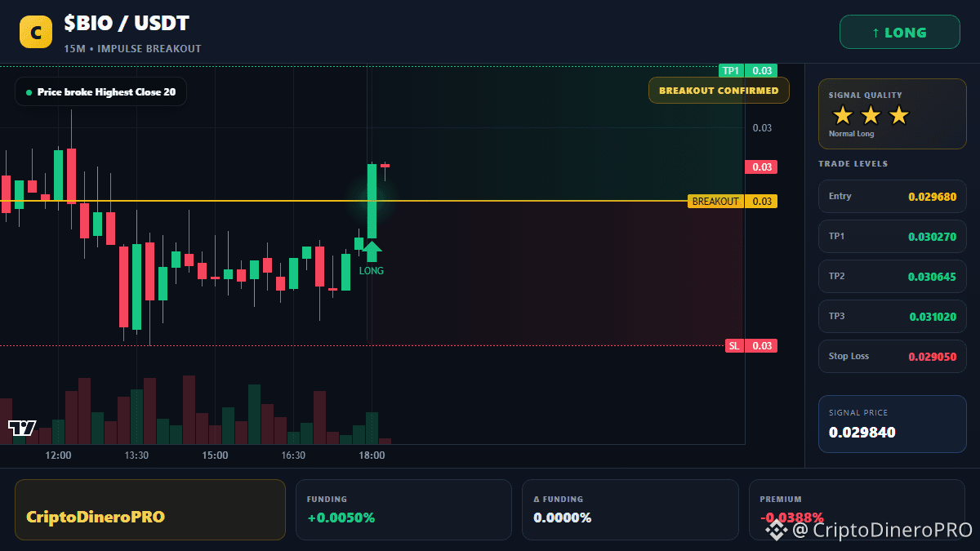Click the 18:00 time axis label

tap(372, 455)
